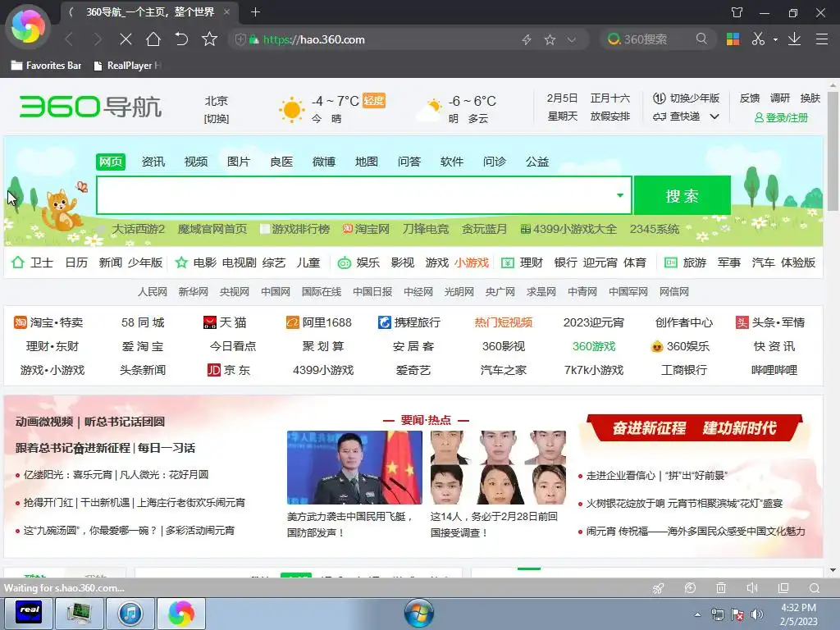Open a new tab with plus button
Viewport: 840px width, 630px height.
256,11
